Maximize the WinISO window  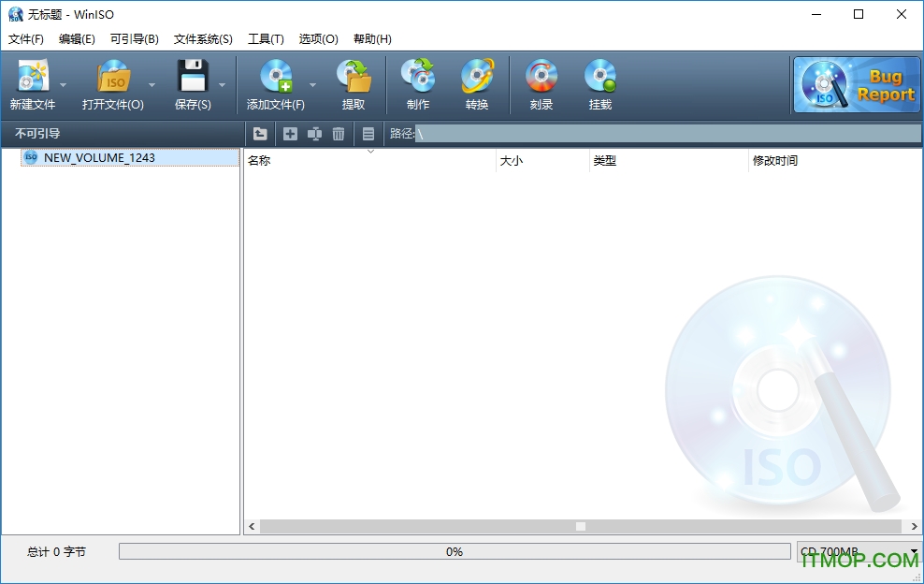click(859, 14)
